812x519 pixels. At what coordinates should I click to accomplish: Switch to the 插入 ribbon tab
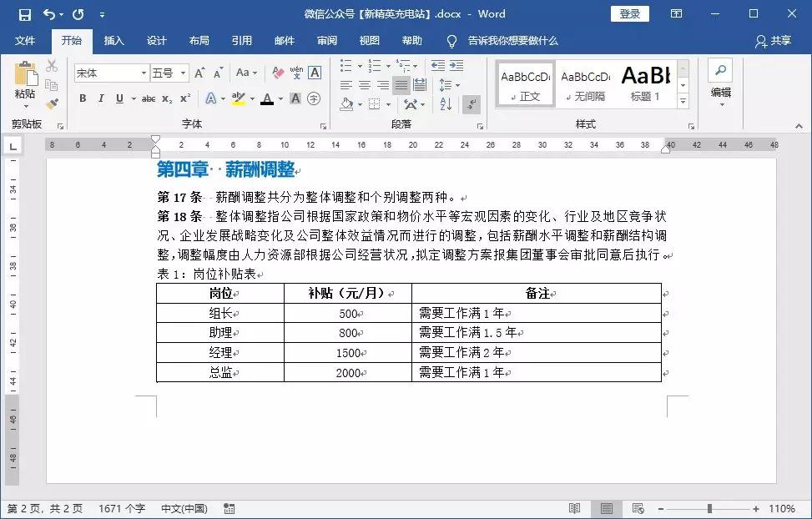tap(113, 40)
